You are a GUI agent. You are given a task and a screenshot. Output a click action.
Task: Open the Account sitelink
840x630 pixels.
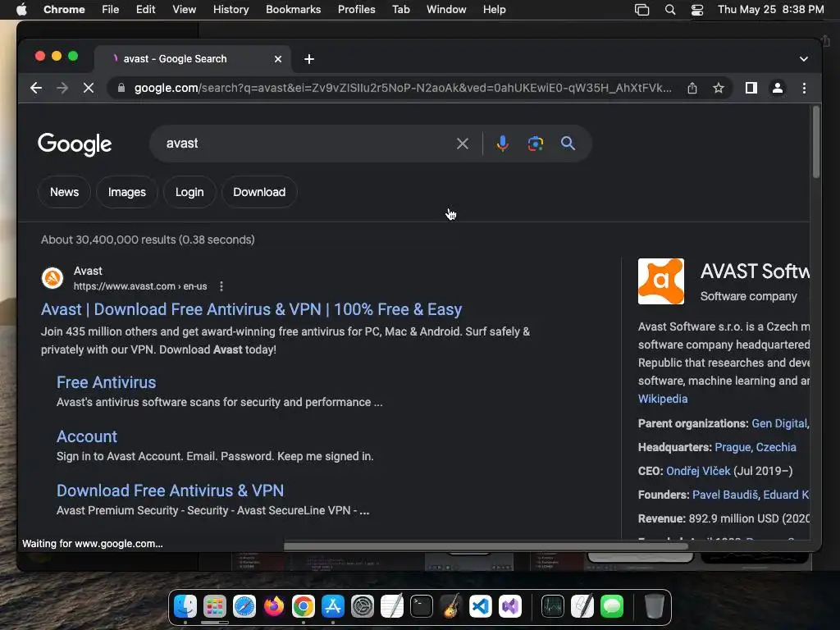click(x=87, y=436)
